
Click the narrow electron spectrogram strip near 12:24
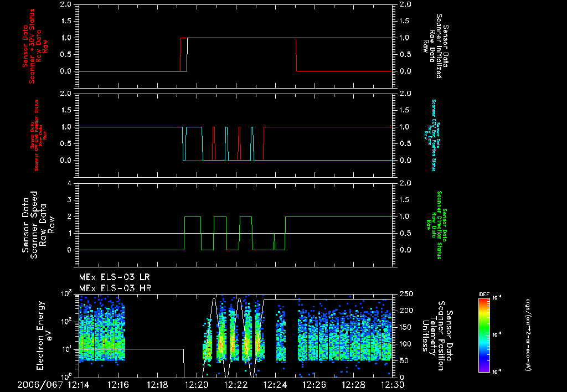281,333
